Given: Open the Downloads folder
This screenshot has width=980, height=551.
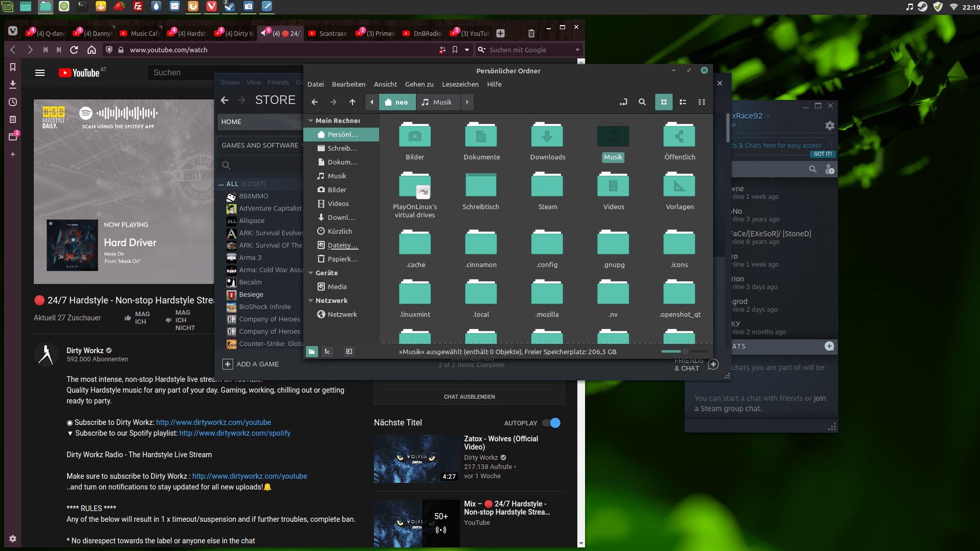Looking at the screenshot, I should [547, 141].
